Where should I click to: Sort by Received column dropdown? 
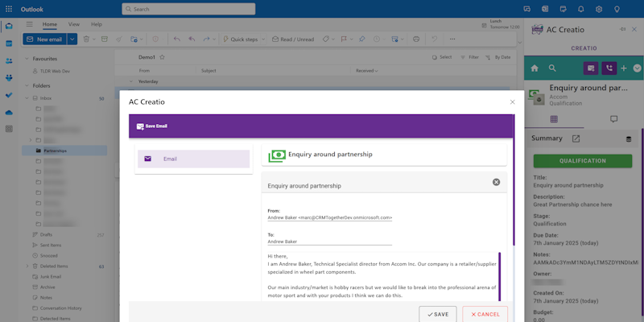coord(367,71)
